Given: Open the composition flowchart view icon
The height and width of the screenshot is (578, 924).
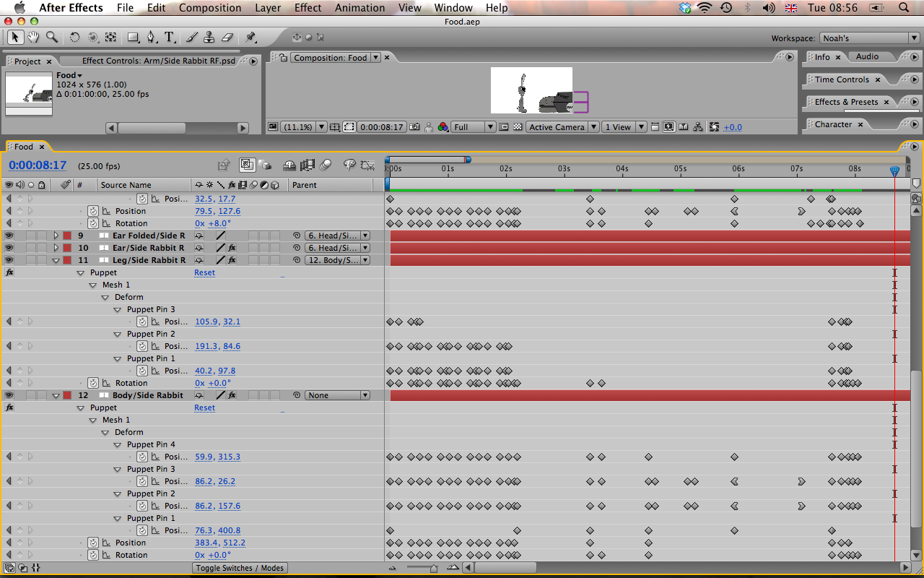Looking at the screenshot, I should 698,127.
